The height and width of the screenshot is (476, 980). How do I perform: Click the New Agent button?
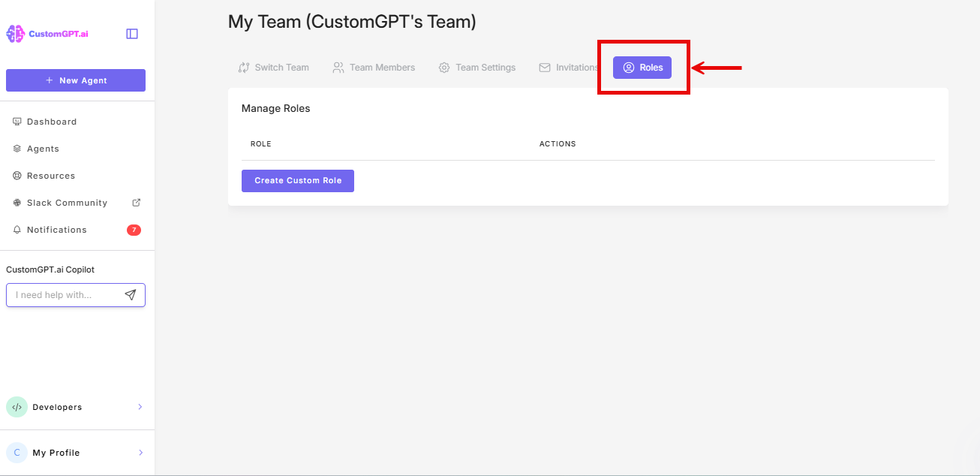point(75,80)
